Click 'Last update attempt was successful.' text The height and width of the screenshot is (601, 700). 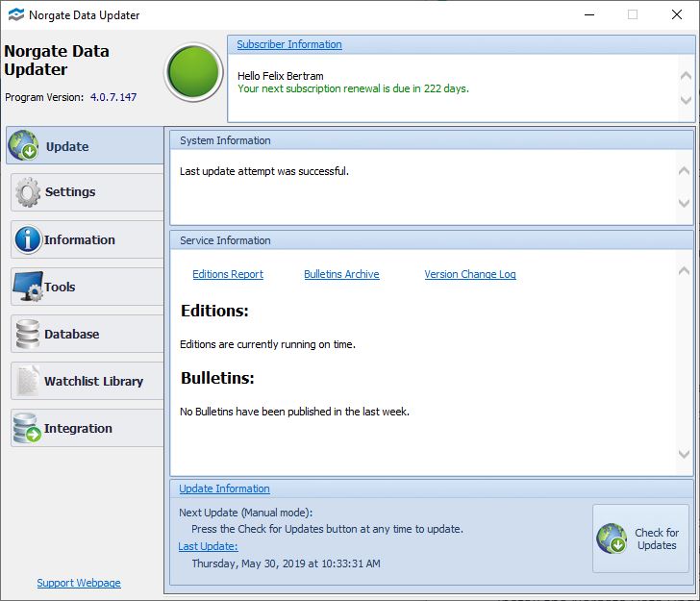coord(264,171)
